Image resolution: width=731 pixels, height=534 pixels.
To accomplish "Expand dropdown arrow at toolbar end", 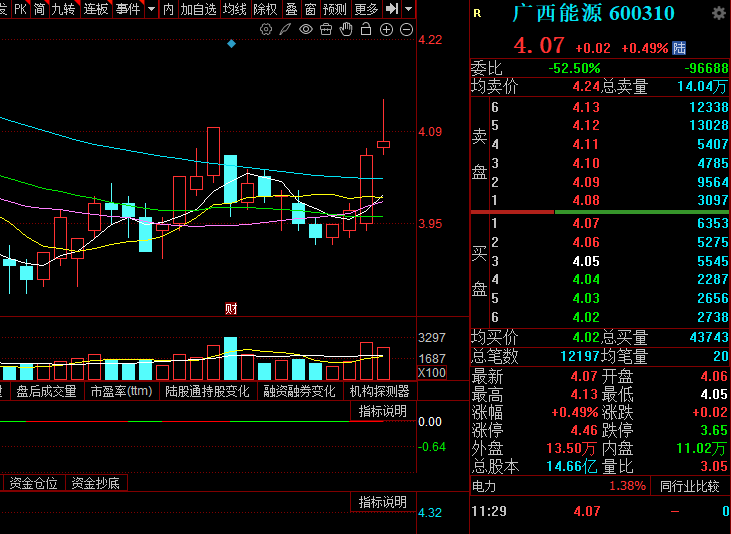I will [408, 8].
